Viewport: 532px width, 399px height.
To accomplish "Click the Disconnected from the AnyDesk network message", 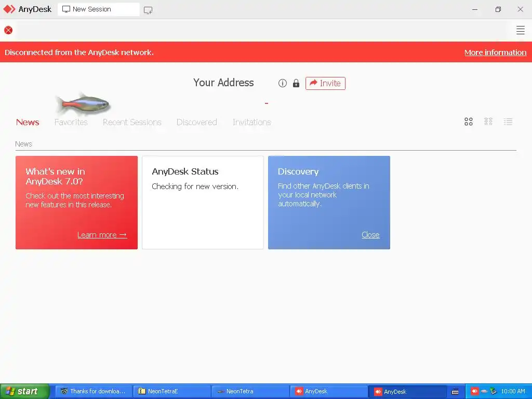I will coord(79,52).
